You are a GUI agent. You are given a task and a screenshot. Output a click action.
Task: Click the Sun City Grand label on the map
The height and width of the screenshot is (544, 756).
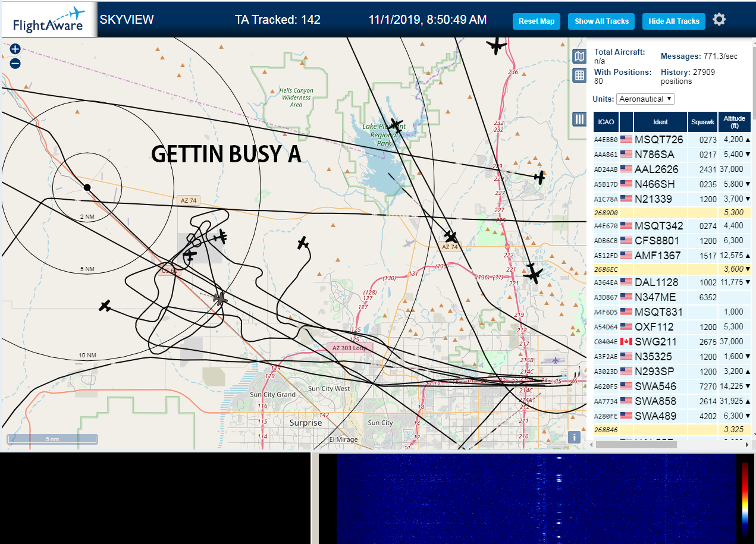coord(272,395)
